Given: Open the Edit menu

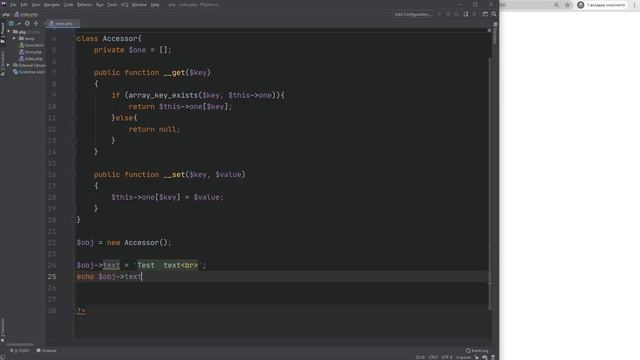Looking at the screenshot, I should pyautogui.click(x=24, y=4).
